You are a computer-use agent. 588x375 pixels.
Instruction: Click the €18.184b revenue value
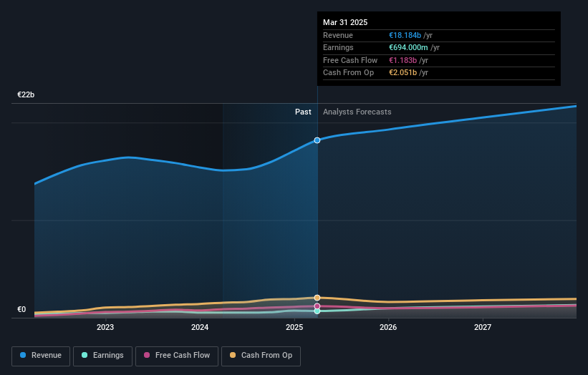click(405, 35)
